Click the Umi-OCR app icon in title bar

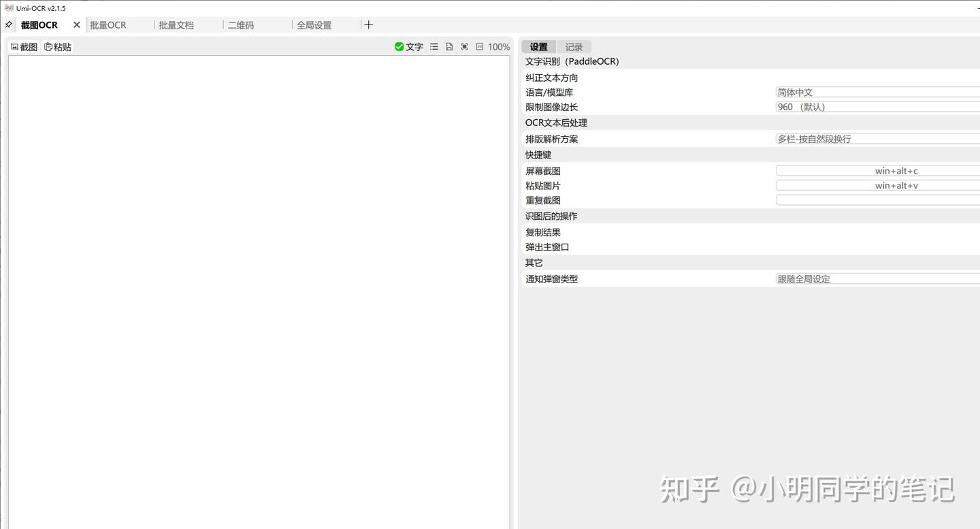[9, 8]
